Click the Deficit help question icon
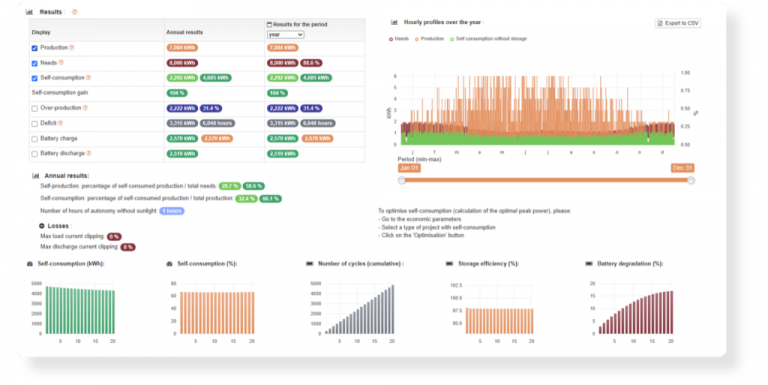The height and width of the screenshot is (385, 768). coord(61,123)
